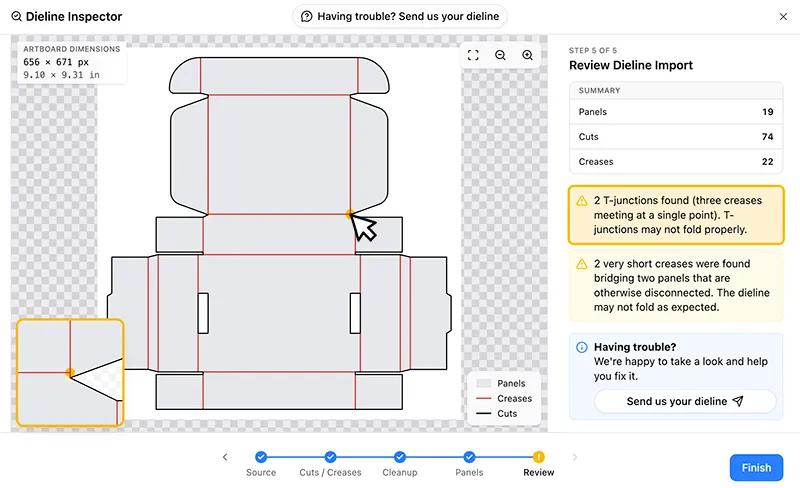Click the 'STEP 5 OF 5' label

[x=593, y=51]
